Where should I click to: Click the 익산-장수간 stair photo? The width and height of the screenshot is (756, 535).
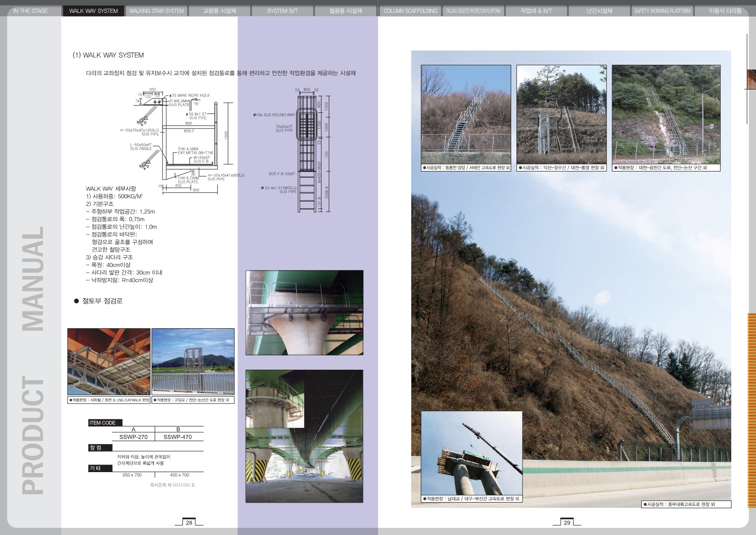[x=562, y=114]
